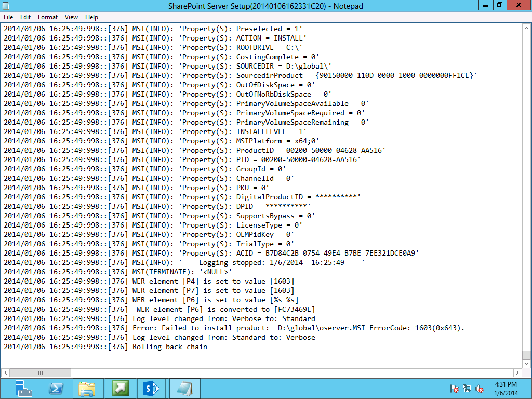Viewport: 532px width, 399px height.
Task: Select the Remote Desktop taskbar icon
Action: click(x=120, y=388)
